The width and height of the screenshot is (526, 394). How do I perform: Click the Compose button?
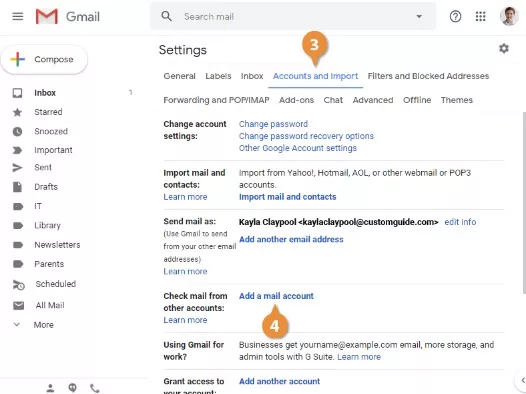(x=44, y=59)
